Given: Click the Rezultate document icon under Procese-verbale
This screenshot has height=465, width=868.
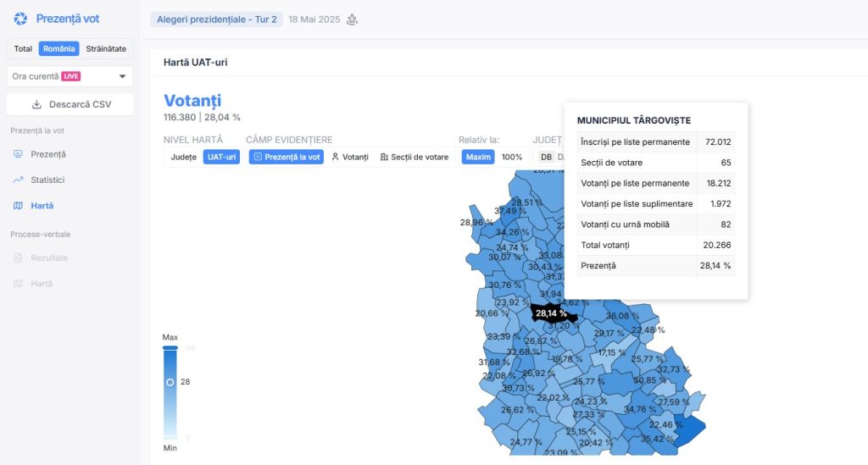Looking at the screenshot, I should [x=19, y=257].
